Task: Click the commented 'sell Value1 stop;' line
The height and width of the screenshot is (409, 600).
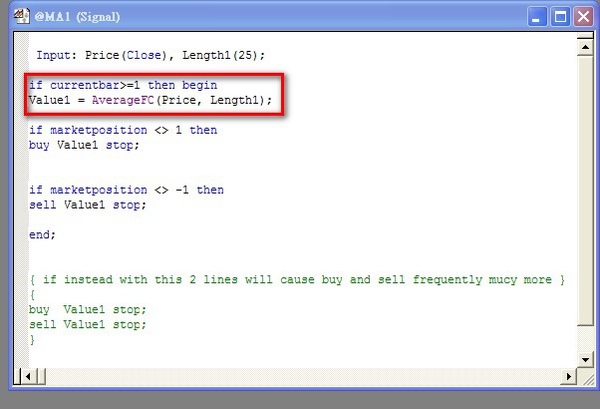Action: tap(88, 324)
